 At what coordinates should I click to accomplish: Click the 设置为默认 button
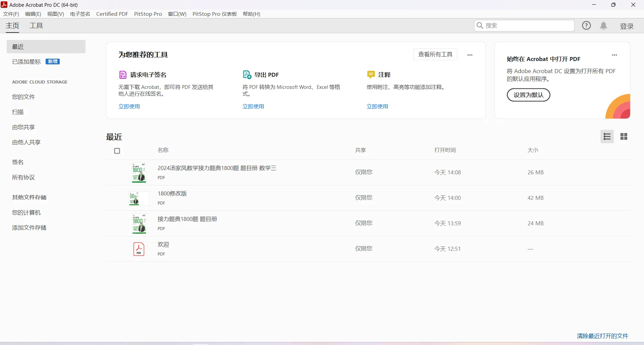528,95
